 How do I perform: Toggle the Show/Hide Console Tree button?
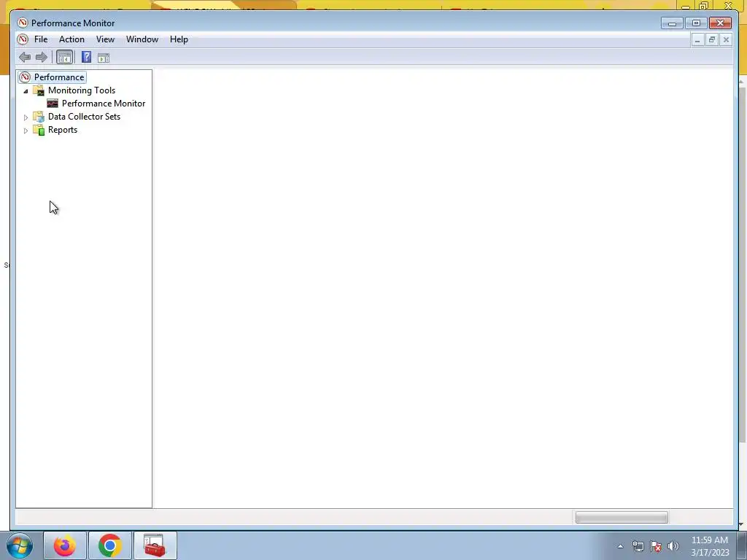click(64, 58)
